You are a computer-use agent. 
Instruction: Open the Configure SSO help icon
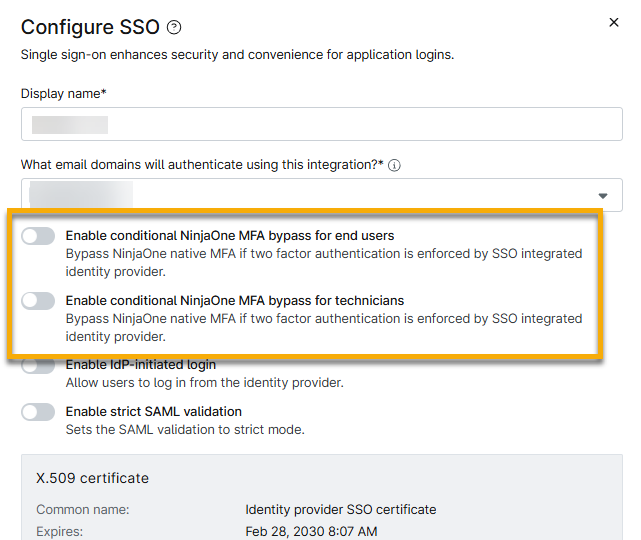pyautogui.click(x=174, y=27)
